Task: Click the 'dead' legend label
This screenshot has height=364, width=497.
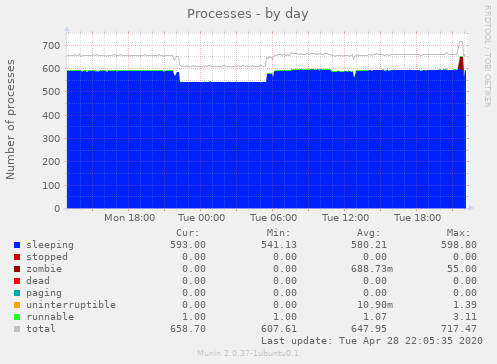Action: [38, 281]
